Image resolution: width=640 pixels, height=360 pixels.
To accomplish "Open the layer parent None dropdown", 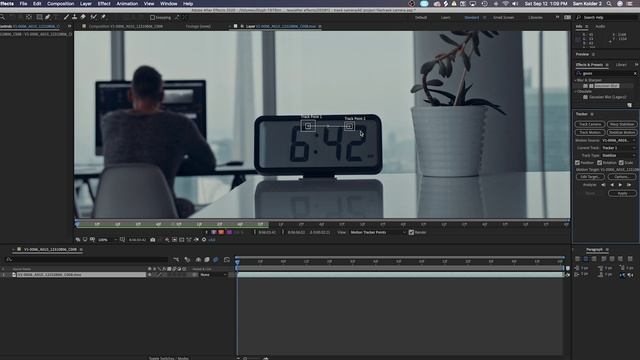I will click(213, 275).
